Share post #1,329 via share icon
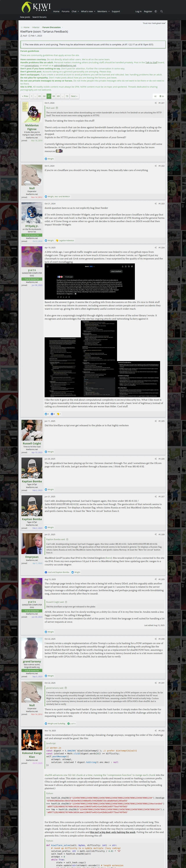The width and height of the screenshot is (186, 868). coord(156,579)
